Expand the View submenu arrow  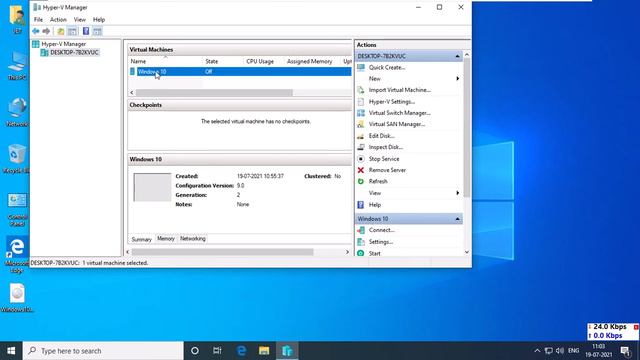458,193
